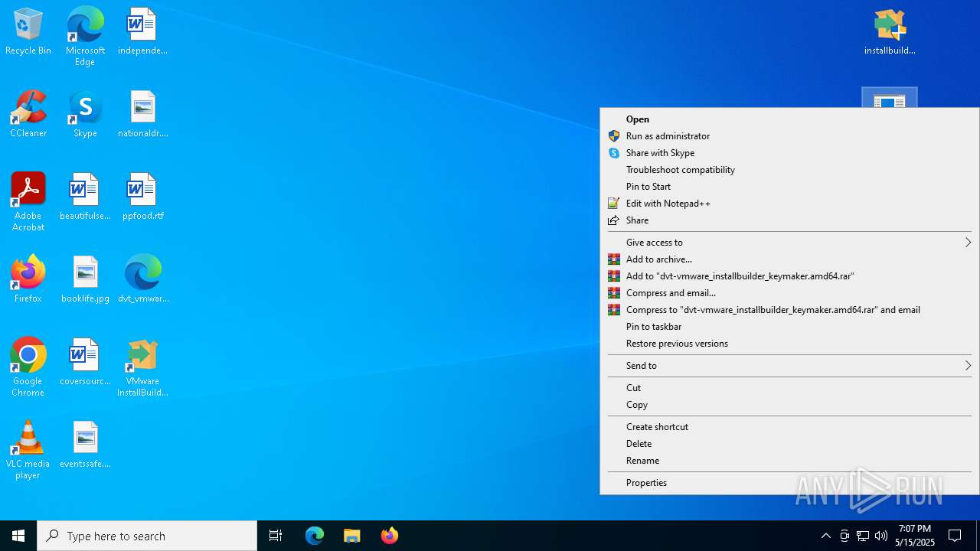Open File Explorer from the taskbar
Image resolution: width=980 pixels, height=551 pixels.
click(x=352, y=536)
